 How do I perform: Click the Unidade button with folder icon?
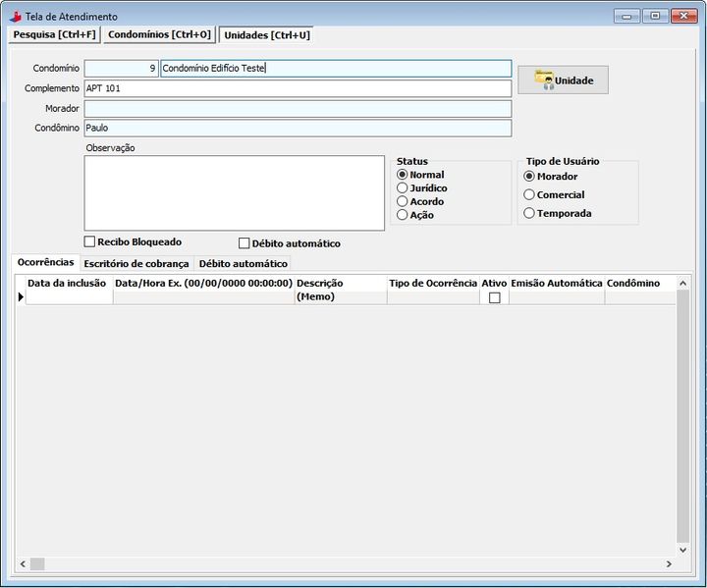coord(563,80)
